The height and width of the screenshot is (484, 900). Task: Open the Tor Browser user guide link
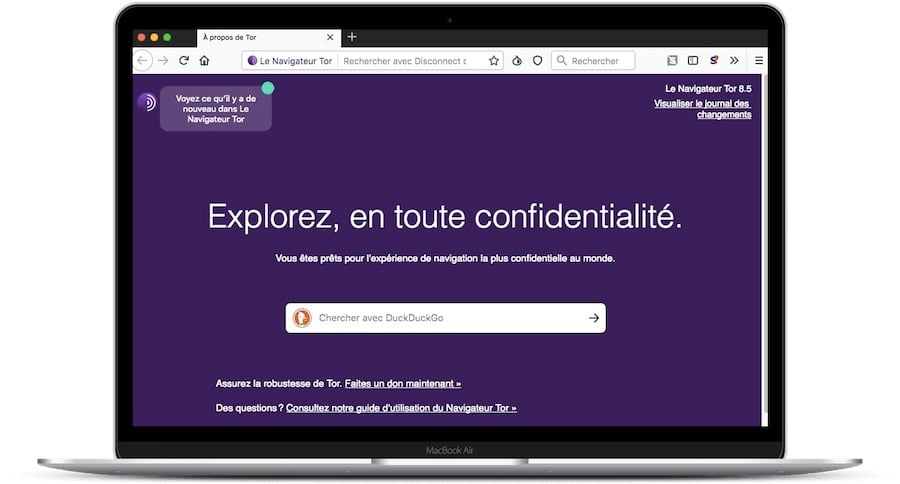tap(401, 408)
